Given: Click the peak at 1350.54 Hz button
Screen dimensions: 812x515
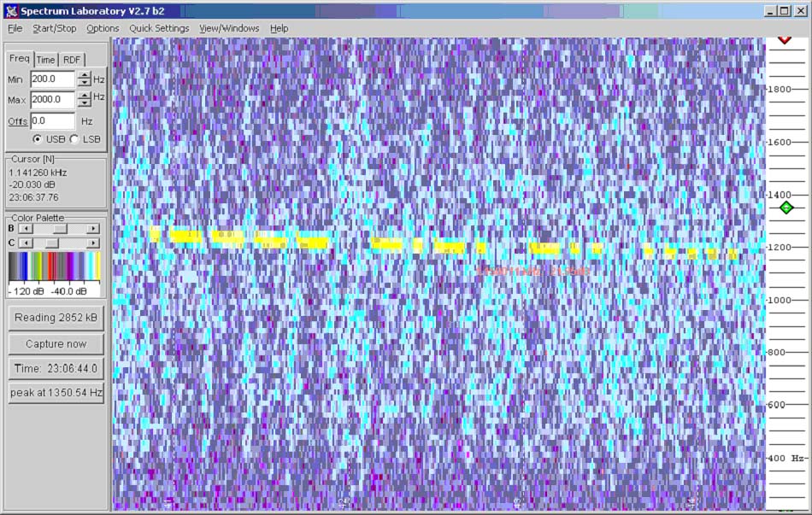Looking at the screenshot, I should point(56,394).
